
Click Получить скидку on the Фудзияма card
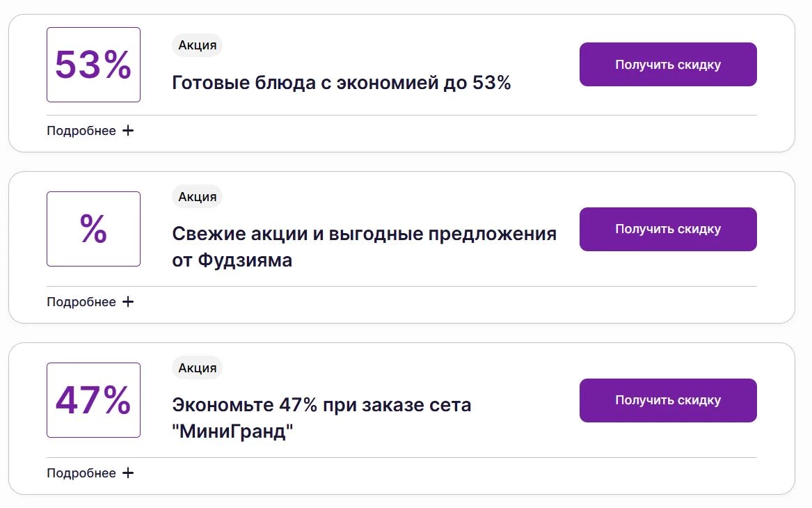point(667,228)
